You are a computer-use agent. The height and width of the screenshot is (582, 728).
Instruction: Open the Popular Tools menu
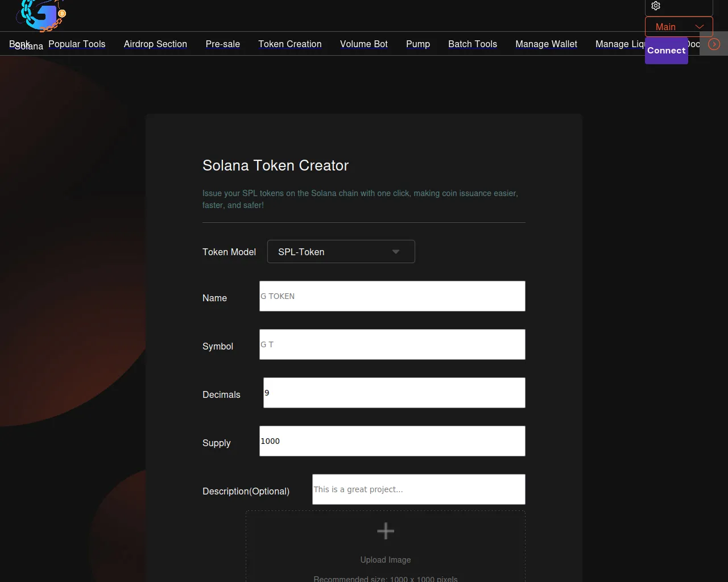coord(77,44)
